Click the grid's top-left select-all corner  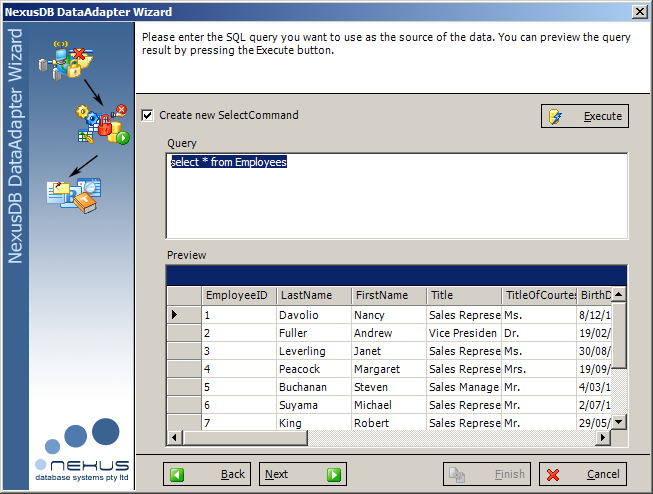tap(184, 296)
